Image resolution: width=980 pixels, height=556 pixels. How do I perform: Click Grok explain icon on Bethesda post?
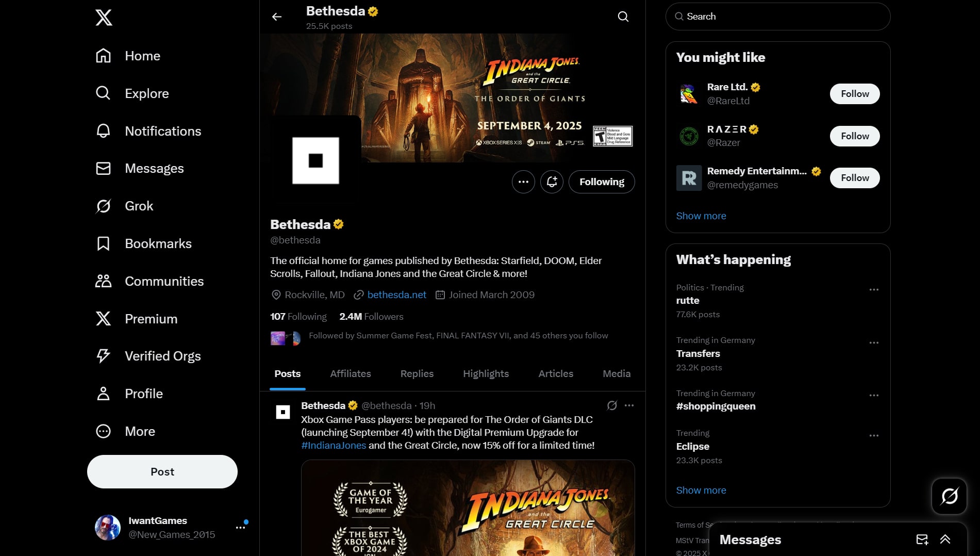(612, 405)
